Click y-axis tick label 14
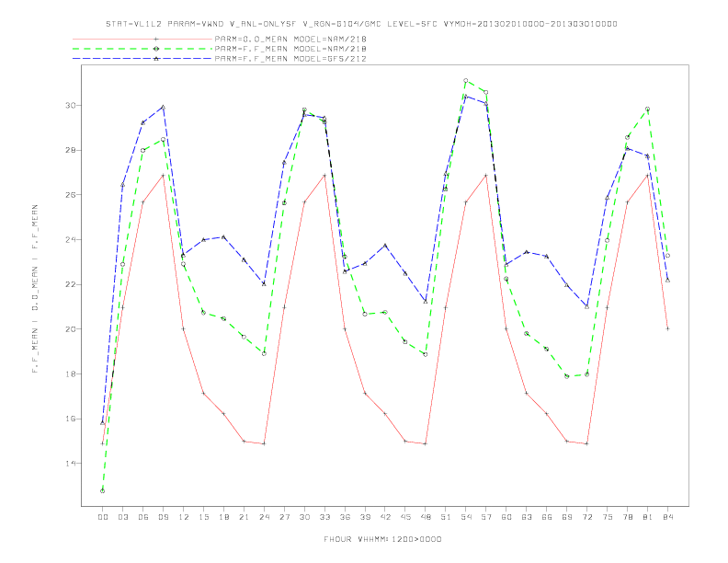This screenshot has height=563, width=728. click(x=70, y=463)
